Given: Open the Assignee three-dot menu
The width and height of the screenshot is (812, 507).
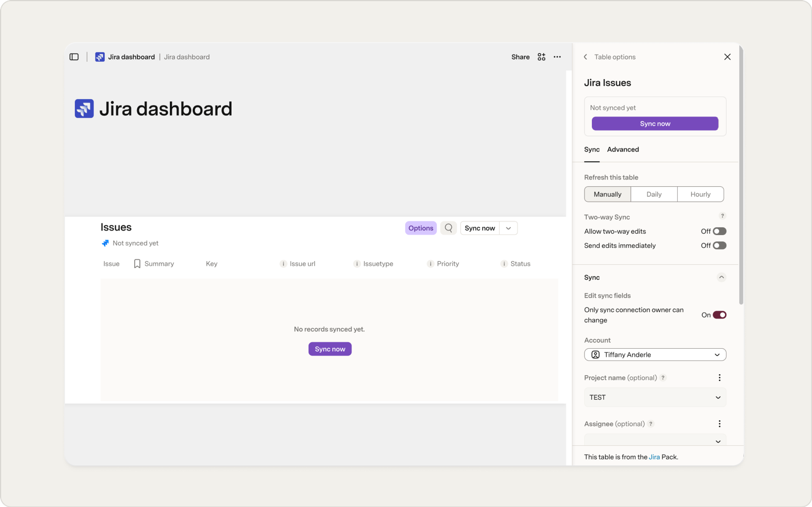Looking at the screenshot, I should tap(719, 424).
